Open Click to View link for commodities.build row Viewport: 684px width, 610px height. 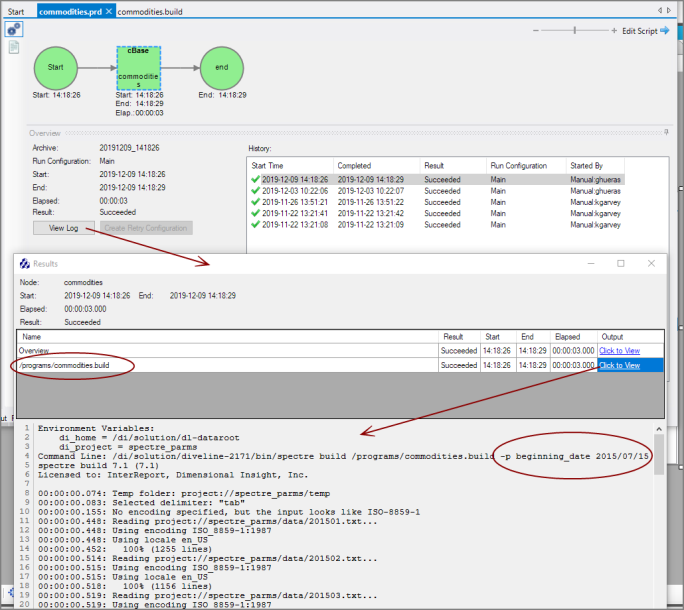(x=619, y=365)
